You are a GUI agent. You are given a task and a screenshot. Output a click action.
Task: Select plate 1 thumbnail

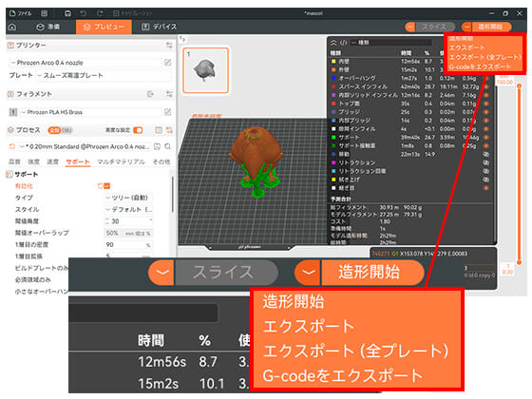tap(205, 70)
